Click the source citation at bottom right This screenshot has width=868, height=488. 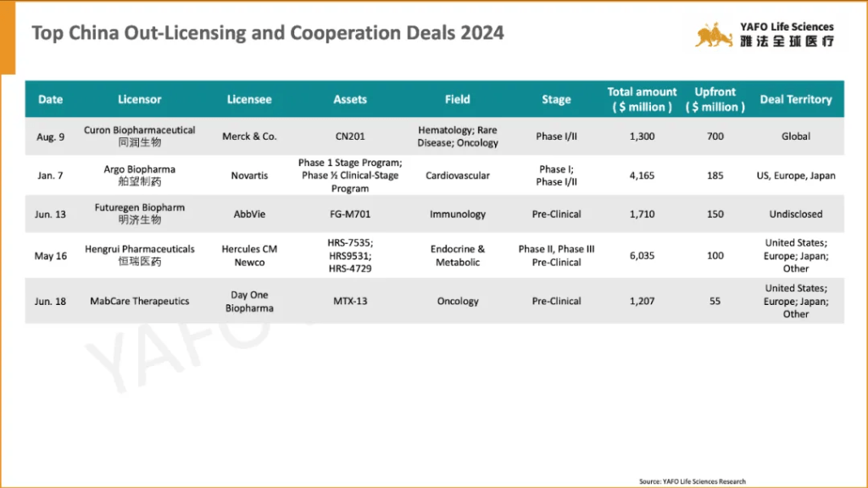[x=692, y=481]
